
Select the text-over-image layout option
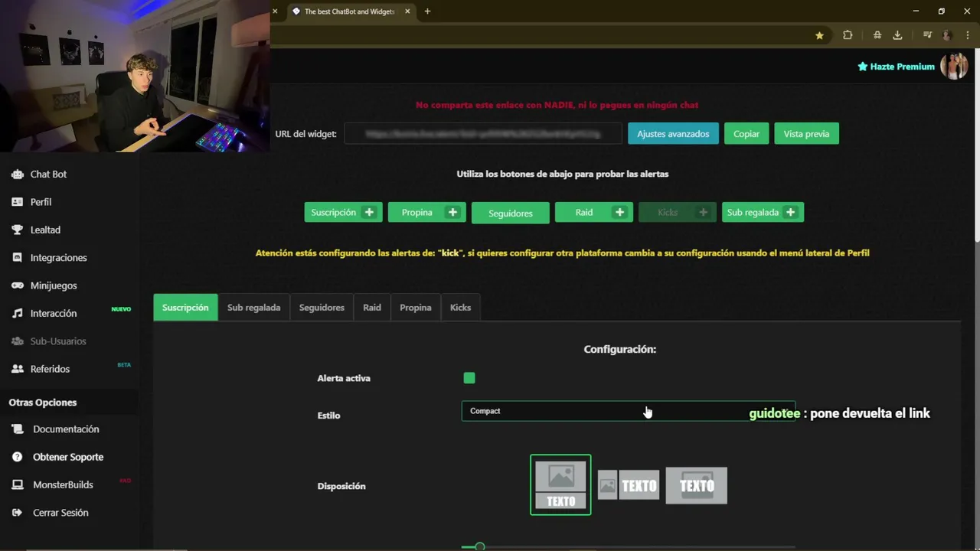click(x=697, y=485)
